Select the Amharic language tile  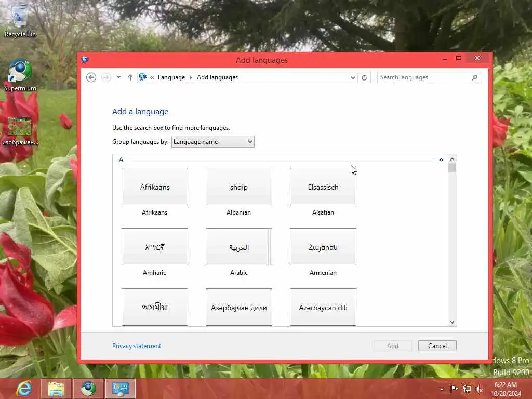click(155, 247)
